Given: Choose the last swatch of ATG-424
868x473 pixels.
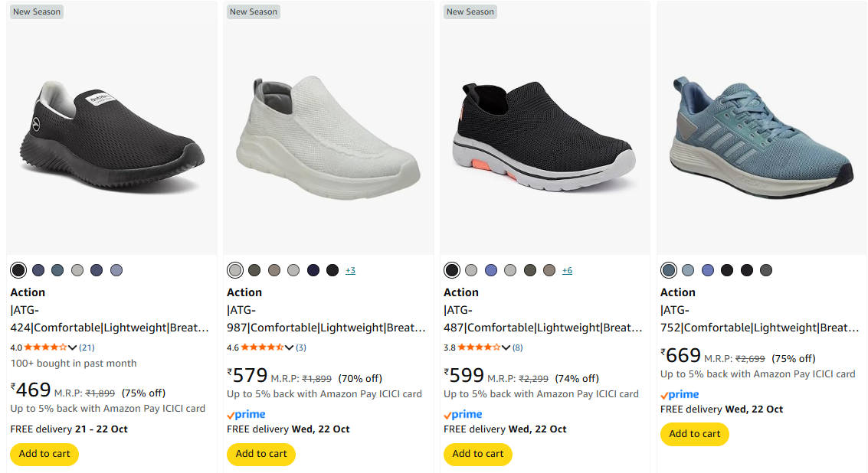Looking at the screenshot, I should coord(116,270).
